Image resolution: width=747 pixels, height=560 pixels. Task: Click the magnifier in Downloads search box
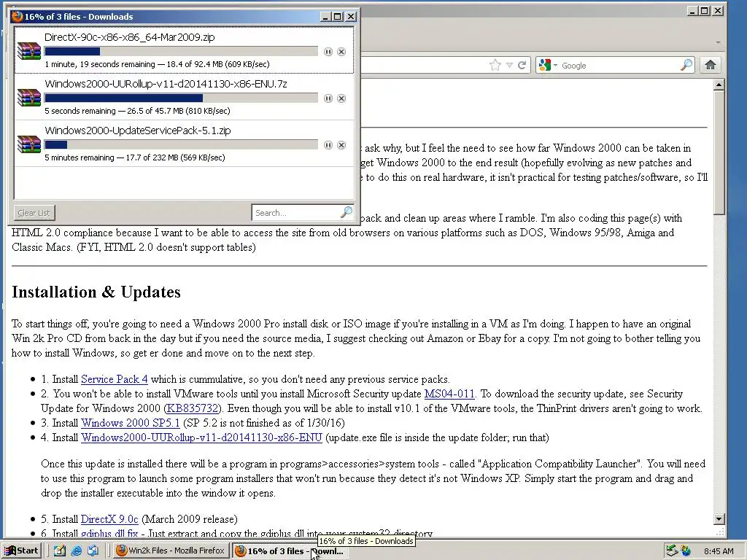(x=347, y=212)
